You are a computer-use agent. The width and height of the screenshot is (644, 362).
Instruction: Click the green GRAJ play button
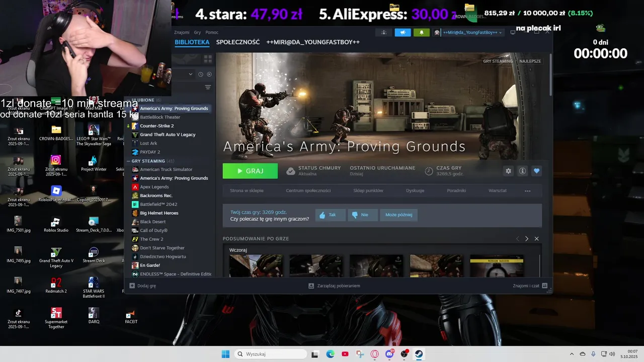coord(250,171)
